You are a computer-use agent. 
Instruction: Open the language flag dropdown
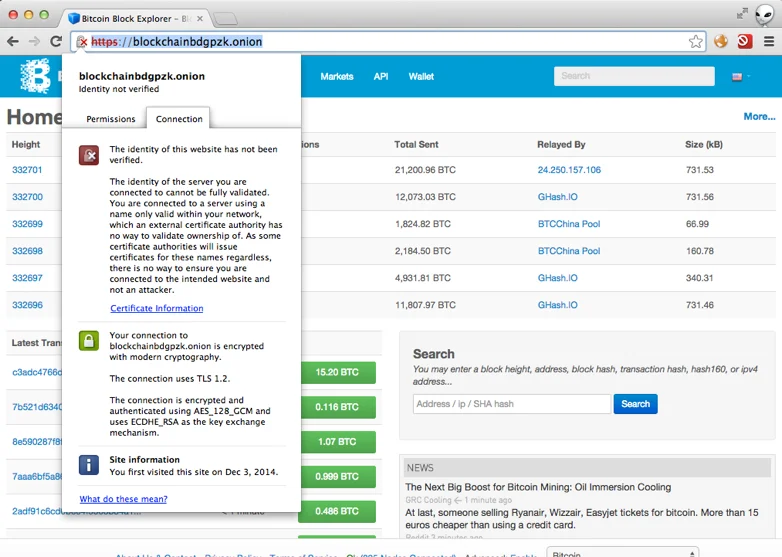(x=741, y=76)
